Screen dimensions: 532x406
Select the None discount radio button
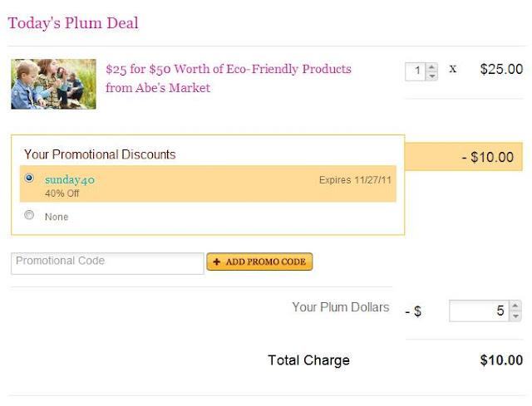(30, 215)
